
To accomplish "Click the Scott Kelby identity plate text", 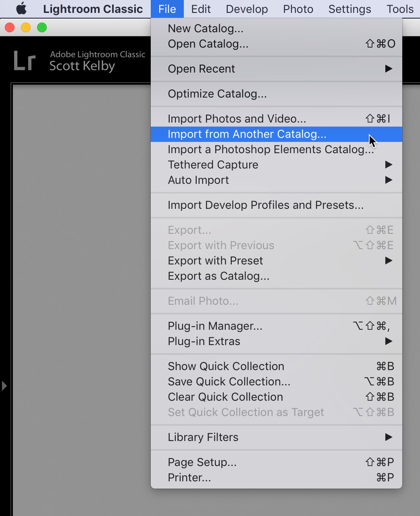I will pos(82,66).
